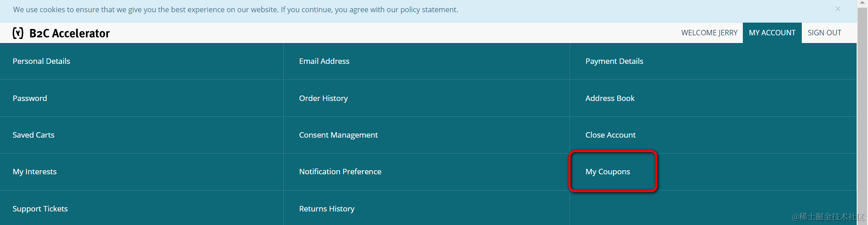Open the Password page
Screen dimensions: 868x225
pyautogui.click(x=30, y=98)
